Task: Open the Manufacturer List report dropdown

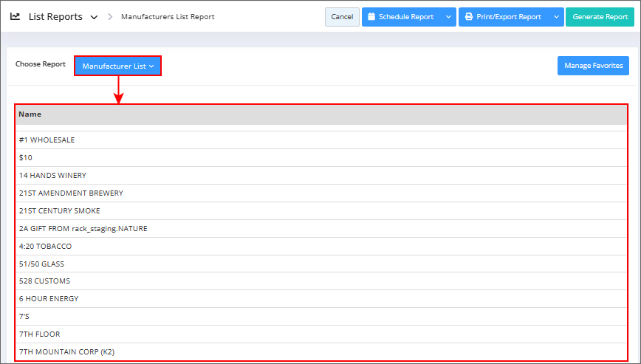Action: tap(117, 66)
